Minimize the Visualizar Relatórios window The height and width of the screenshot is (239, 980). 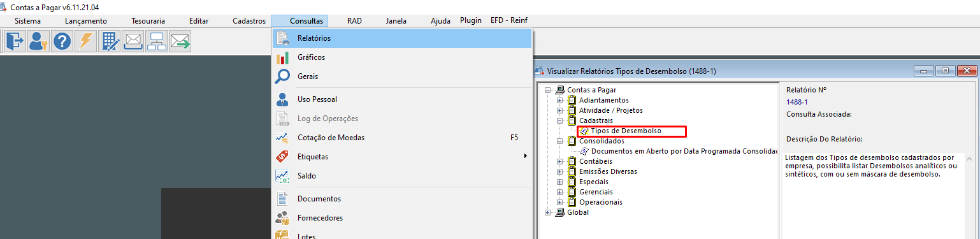924,71
